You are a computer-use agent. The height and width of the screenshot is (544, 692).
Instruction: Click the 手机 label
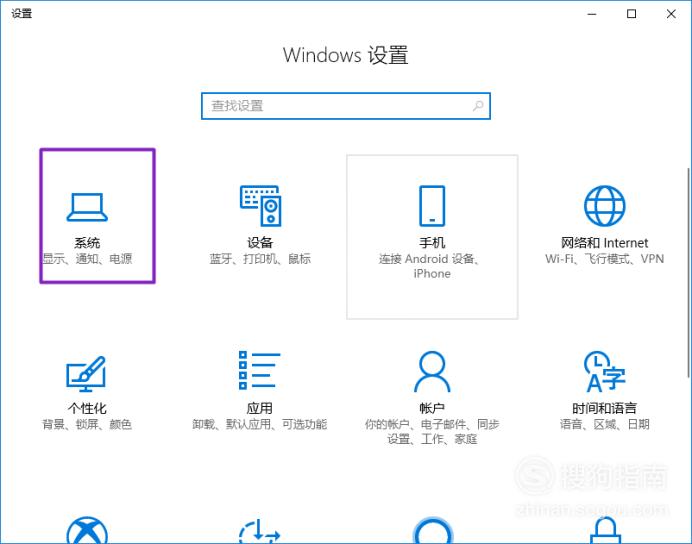(432, 243)
